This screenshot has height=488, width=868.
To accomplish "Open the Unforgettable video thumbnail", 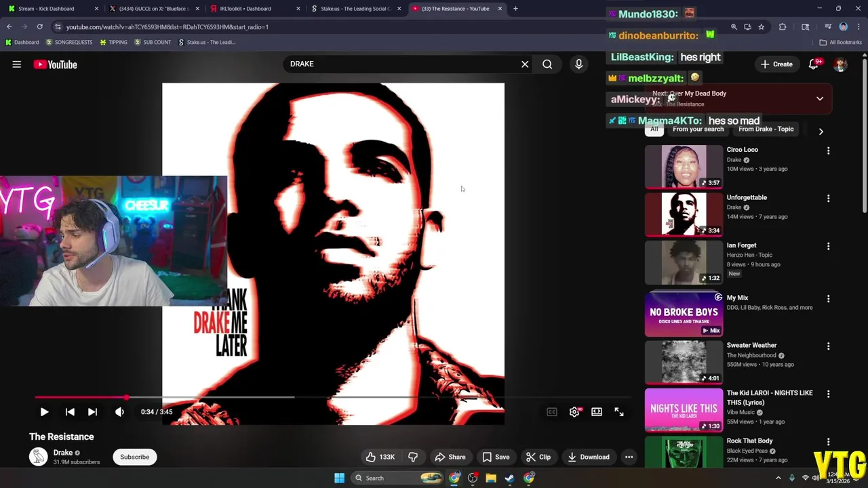I will pos(684,214).
